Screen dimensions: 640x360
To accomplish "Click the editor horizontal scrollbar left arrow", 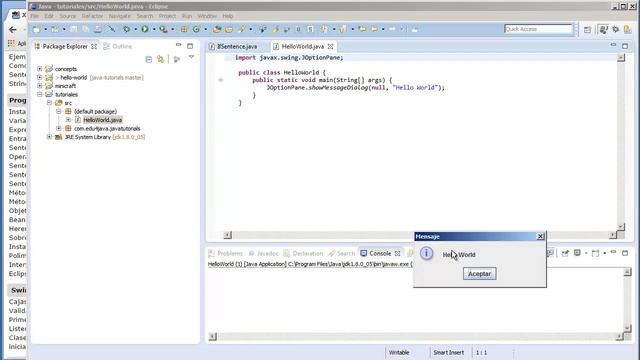I will (228, 235).
